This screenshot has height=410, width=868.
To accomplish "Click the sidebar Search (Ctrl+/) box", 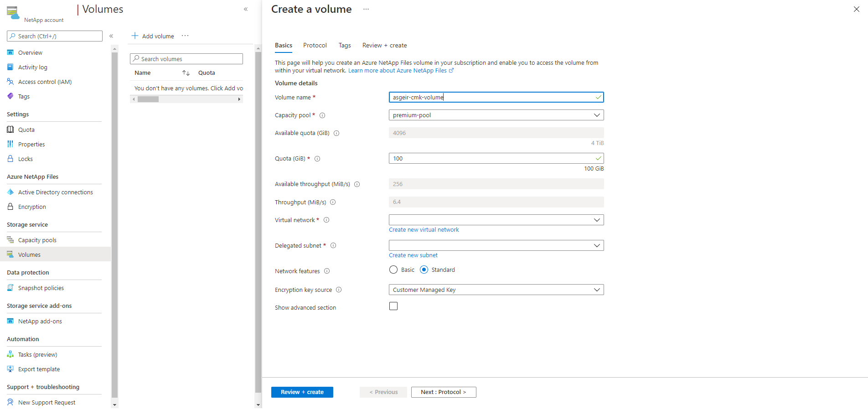I will [x=55, y=36].
